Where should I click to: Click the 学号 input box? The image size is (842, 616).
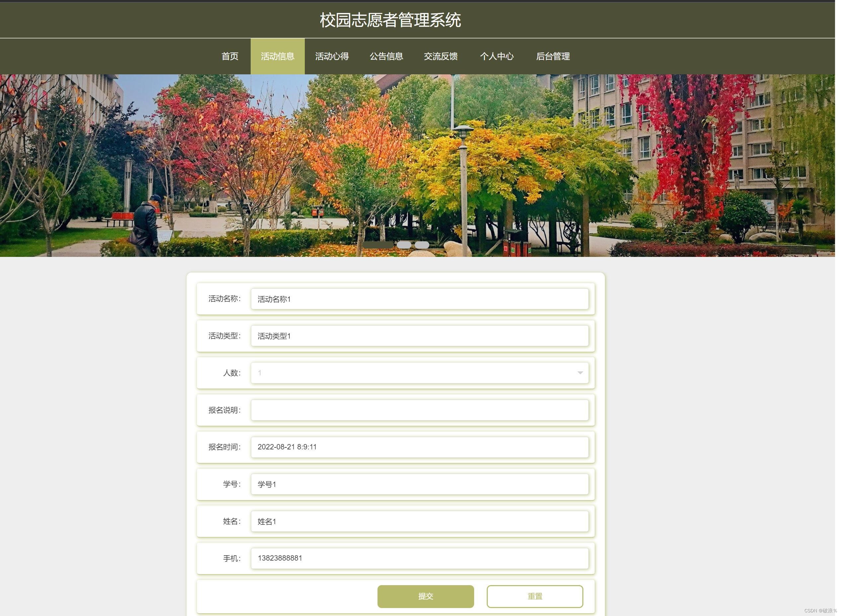[x=419, y=484]
